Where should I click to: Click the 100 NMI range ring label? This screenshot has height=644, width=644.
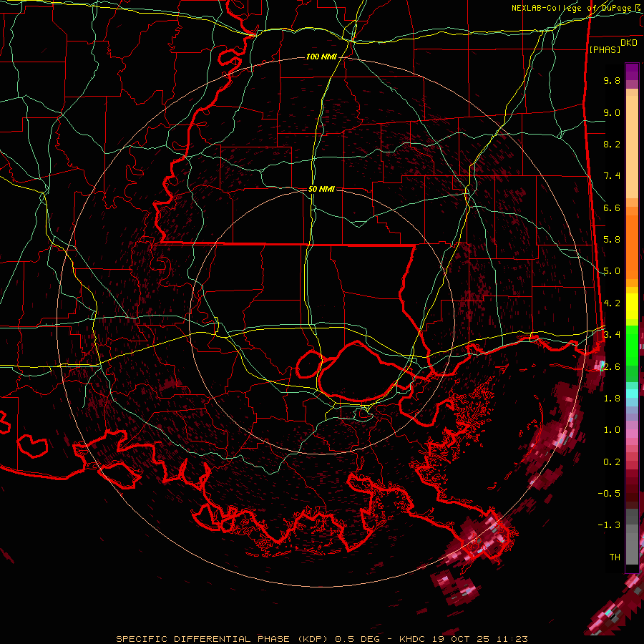321,57
